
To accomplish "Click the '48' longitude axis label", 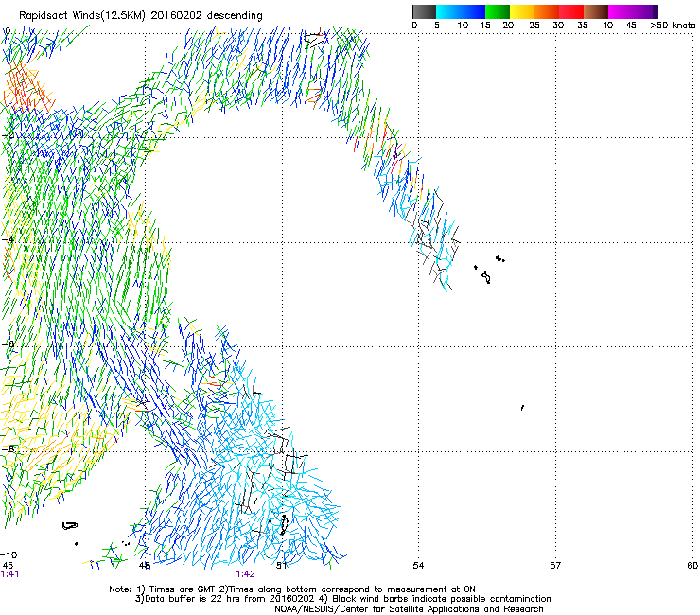I will point(144,566).
